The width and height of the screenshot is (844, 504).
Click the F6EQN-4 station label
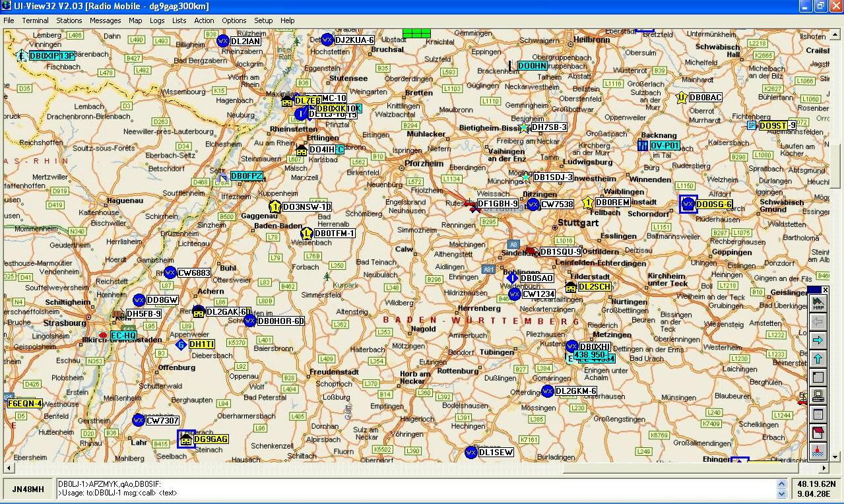25,404
